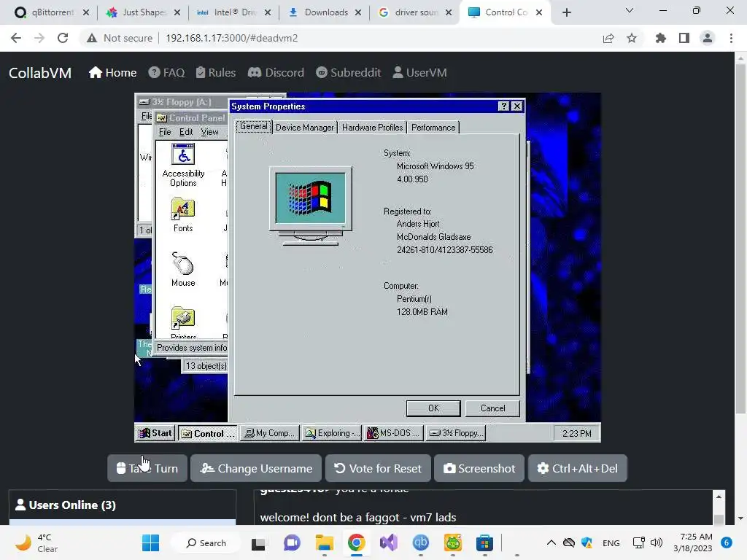Image resolution: width=747 pixels, height=560 pixels.
Task: Open Control Panel File menu
Action: (x=165, y=132)
